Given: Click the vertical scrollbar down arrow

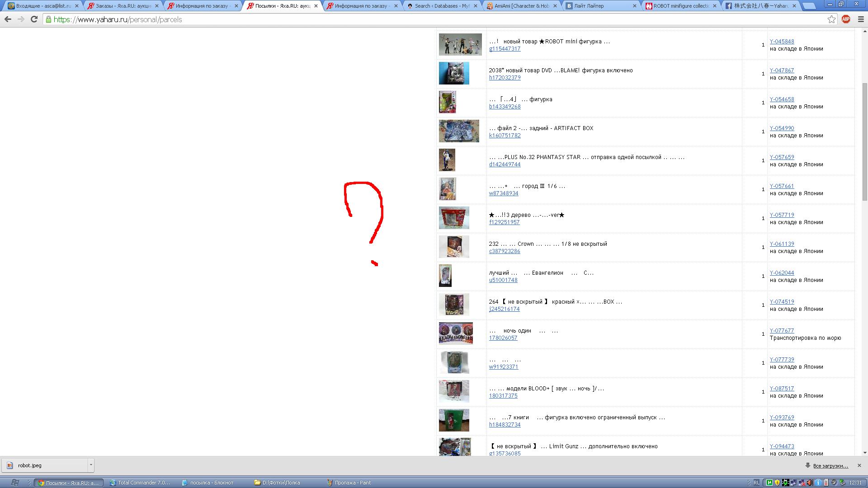Looking at the screenshot, I should (865, 452).
